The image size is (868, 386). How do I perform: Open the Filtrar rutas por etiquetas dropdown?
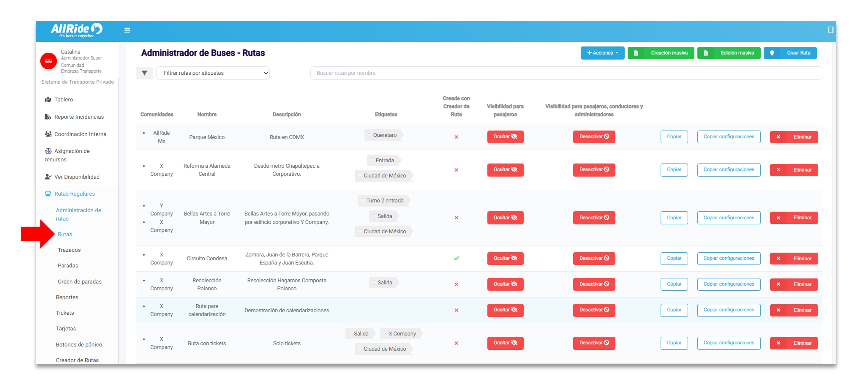pos(213,73)
